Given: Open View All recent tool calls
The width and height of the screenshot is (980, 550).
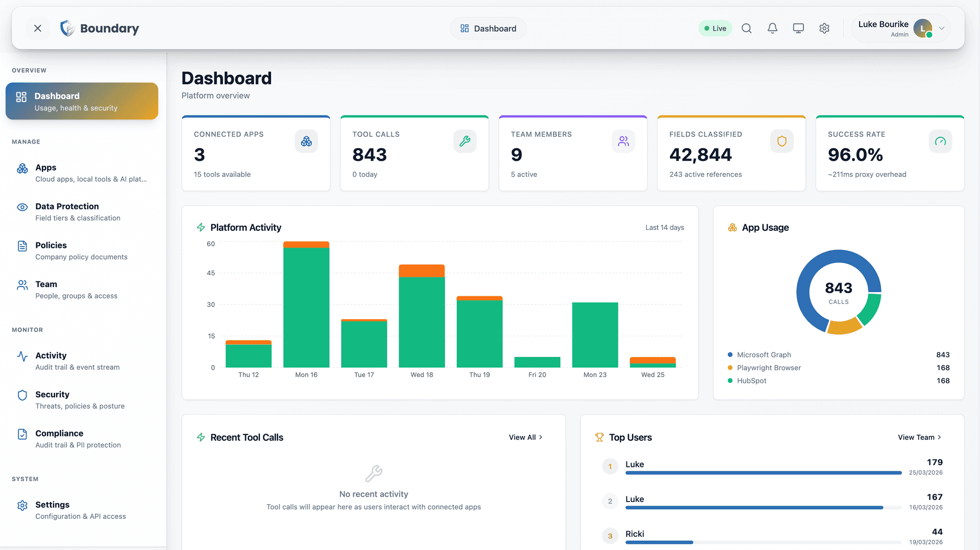Looking at the screenshot, I should pyautogui.click(x=525, y=438).
